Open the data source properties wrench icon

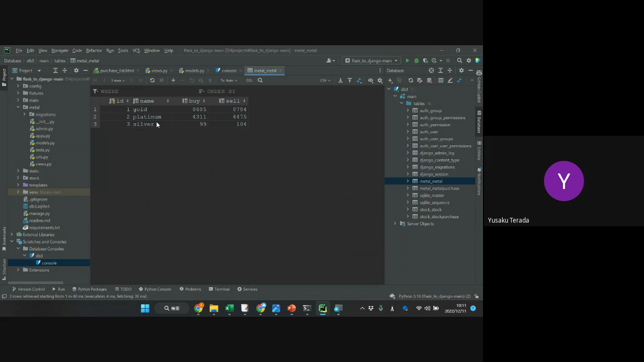pyautogui.click(x=420, y=80)
